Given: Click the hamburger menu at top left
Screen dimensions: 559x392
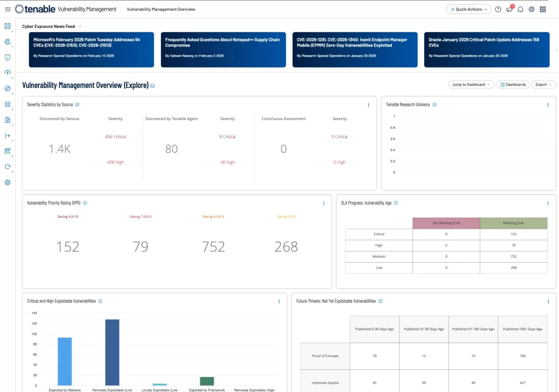Looking at the screenshot, I should coord(8,9).
